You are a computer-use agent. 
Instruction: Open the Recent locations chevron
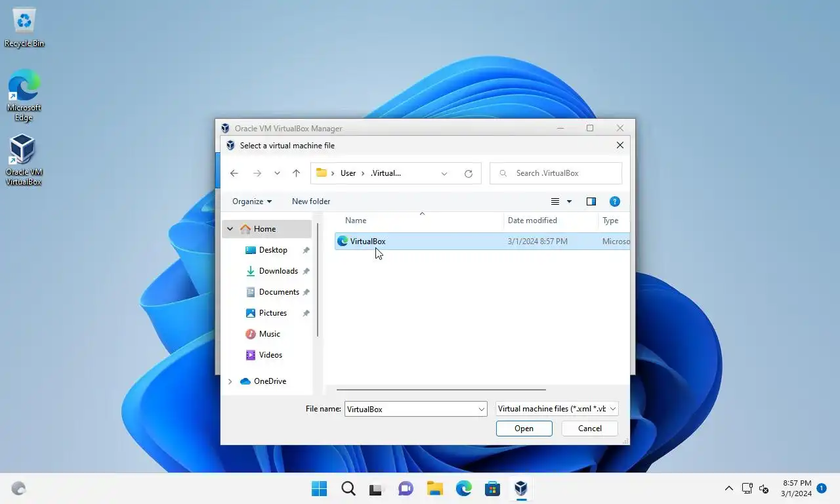[x=277, y=173]
